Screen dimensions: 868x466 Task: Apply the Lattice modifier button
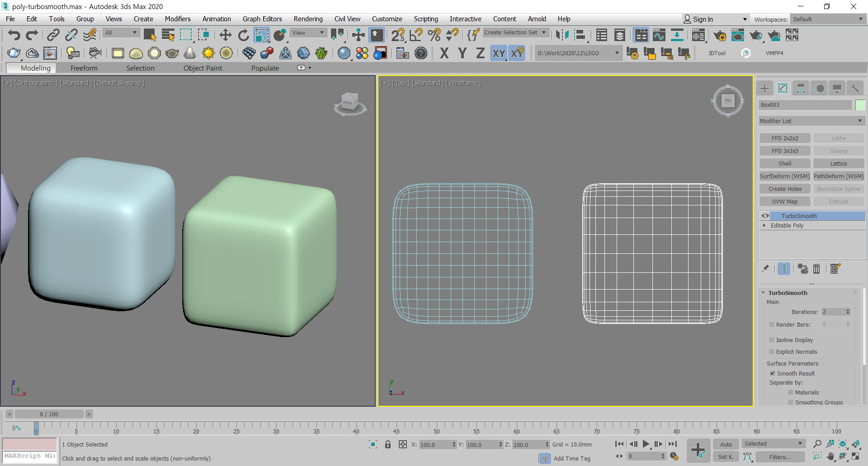(x=839, y=163)
